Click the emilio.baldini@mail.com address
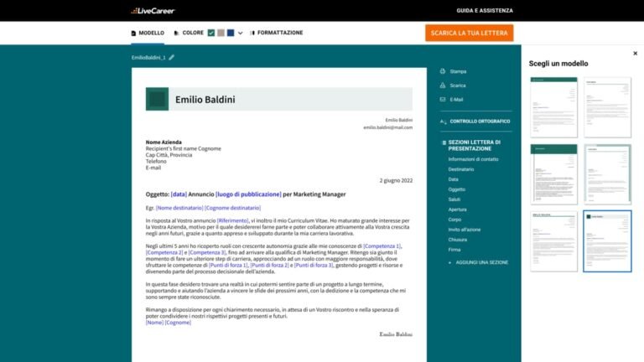644x362 pixels. point(387,127)
